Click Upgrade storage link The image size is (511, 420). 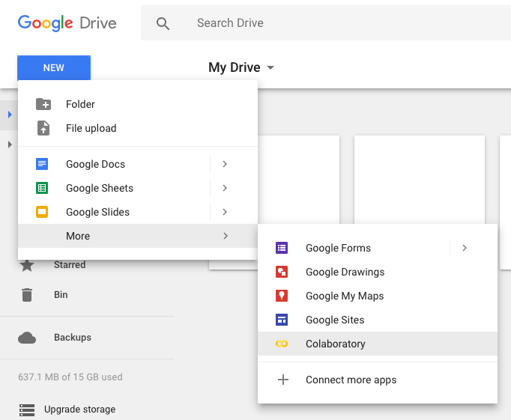(x=80, y=410)
